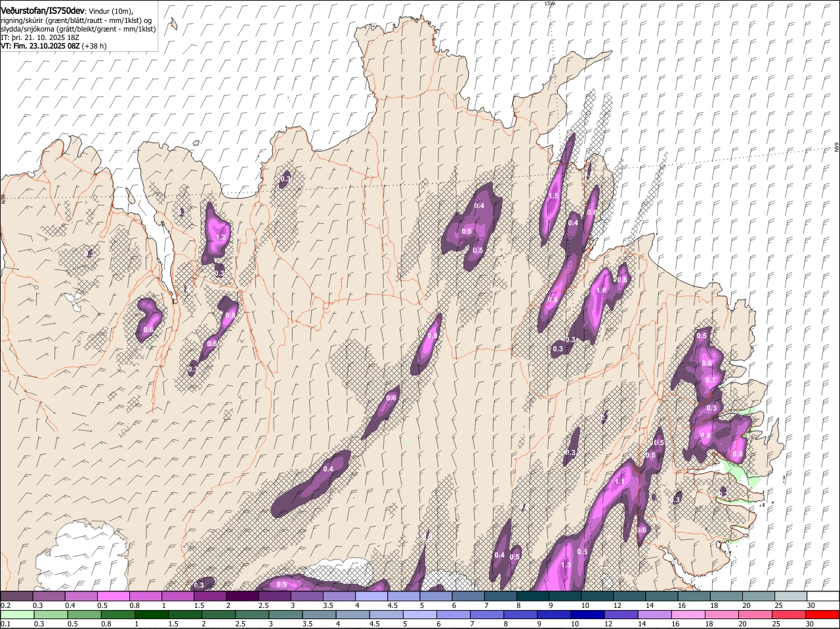Click the 0.1 label of the lower legend

(x=5, y=624)
